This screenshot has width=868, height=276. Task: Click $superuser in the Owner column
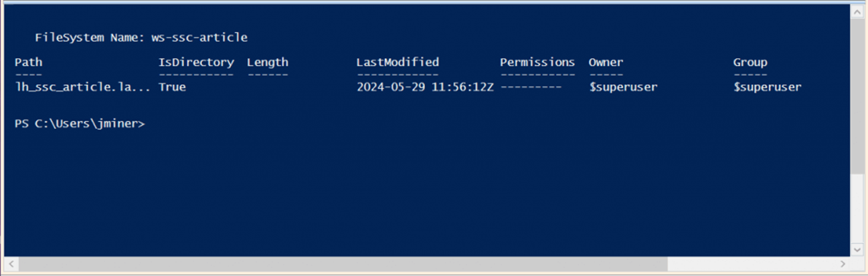[623, 87]
